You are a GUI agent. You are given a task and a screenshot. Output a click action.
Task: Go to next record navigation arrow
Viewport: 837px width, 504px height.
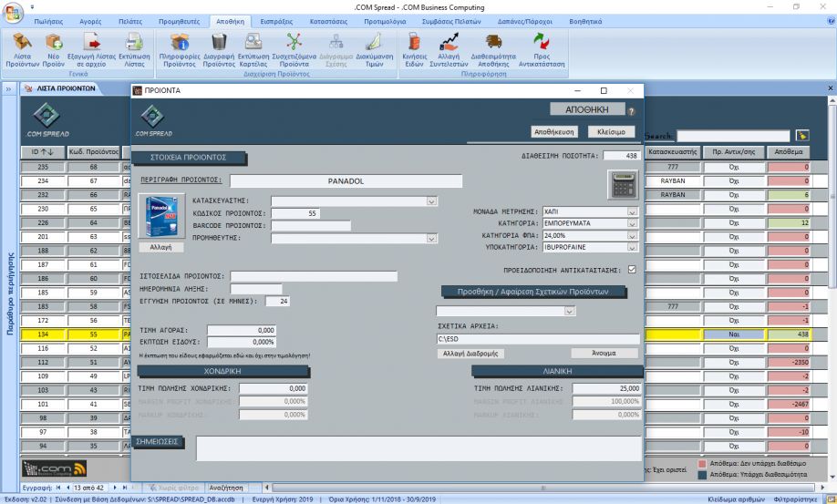(x=115, y=488)
